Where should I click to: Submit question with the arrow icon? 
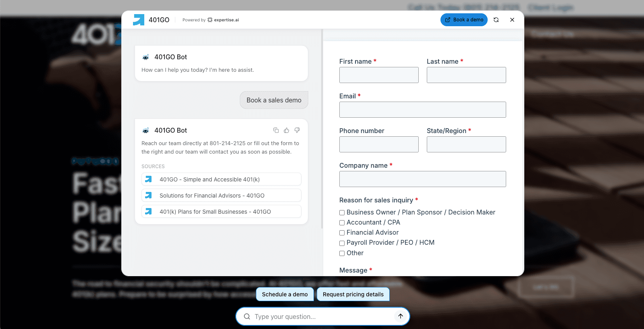[x=401, y=316]
